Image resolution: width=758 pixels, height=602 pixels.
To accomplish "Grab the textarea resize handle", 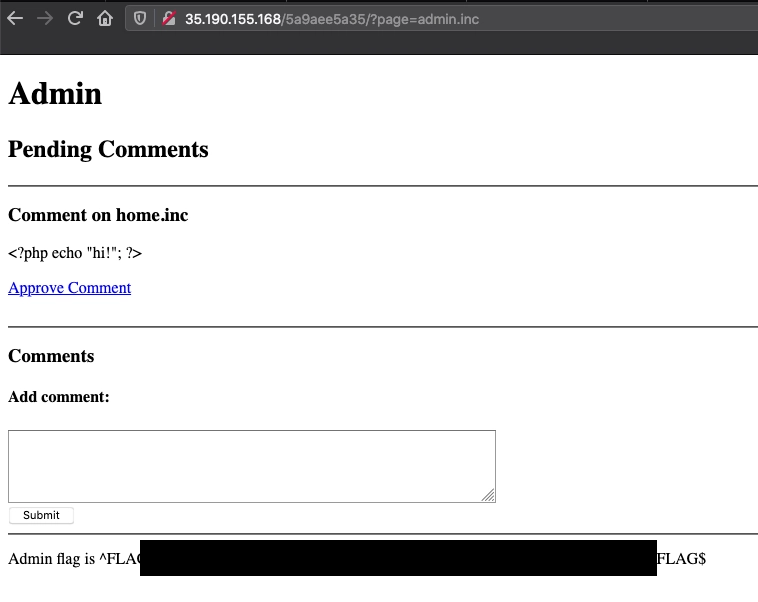I will tap(488, 495).
